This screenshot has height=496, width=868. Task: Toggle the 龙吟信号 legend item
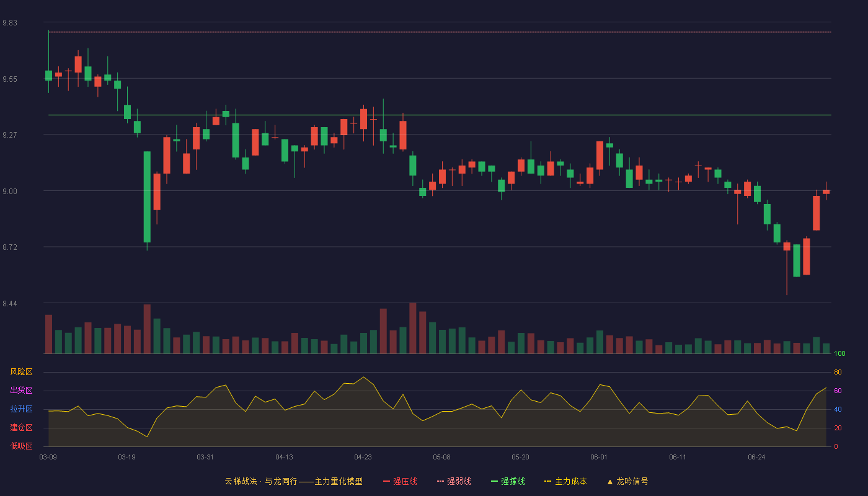click(627, 481)
